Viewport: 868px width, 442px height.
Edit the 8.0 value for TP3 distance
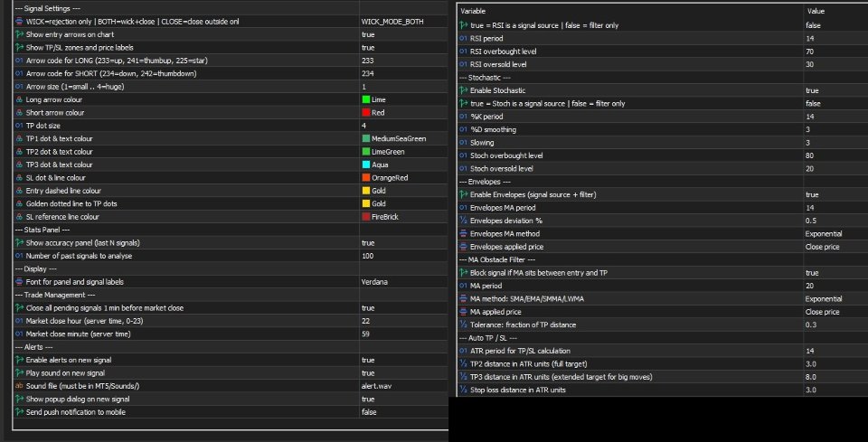pos(810,377)
